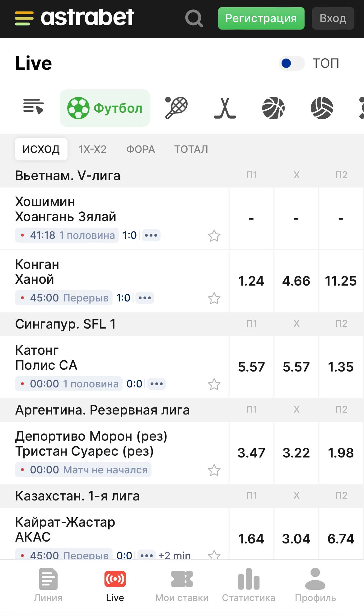Open the sports list filter icon
Image resolution: width=364 pixels, height=616 pixels.
click(33, 106)
